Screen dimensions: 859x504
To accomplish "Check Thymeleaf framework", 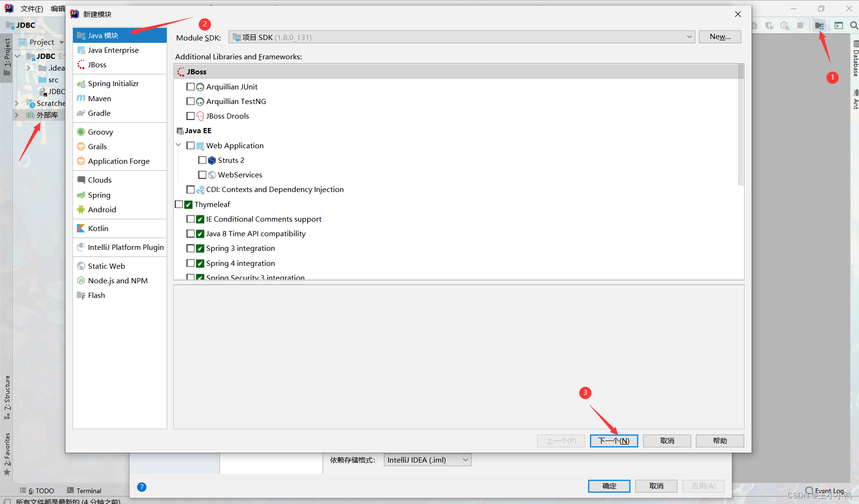I will [178, 204].
